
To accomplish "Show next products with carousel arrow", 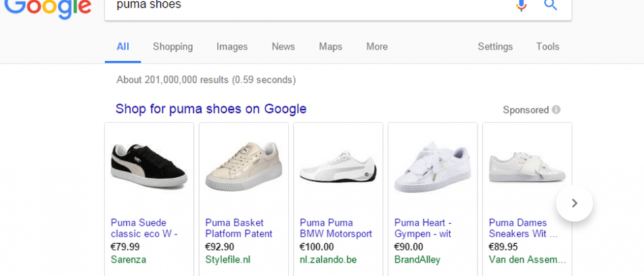I will point(574,203).
